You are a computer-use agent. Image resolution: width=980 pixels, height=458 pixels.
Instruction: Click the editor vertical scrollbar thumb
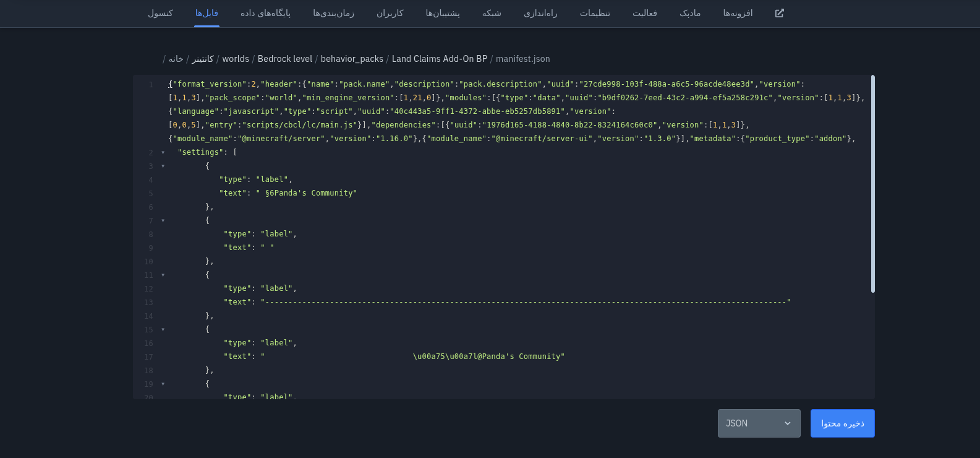(x=873, y=184)
